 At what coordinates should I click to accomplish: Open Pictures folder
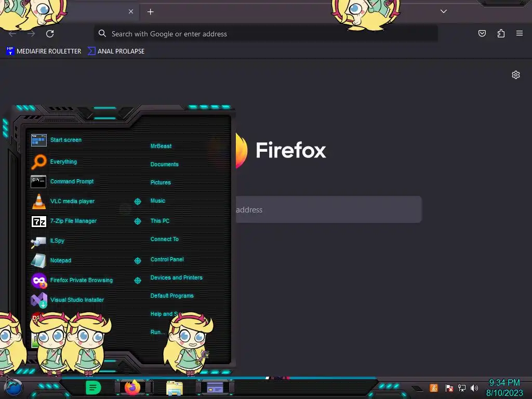coord(161,182)
